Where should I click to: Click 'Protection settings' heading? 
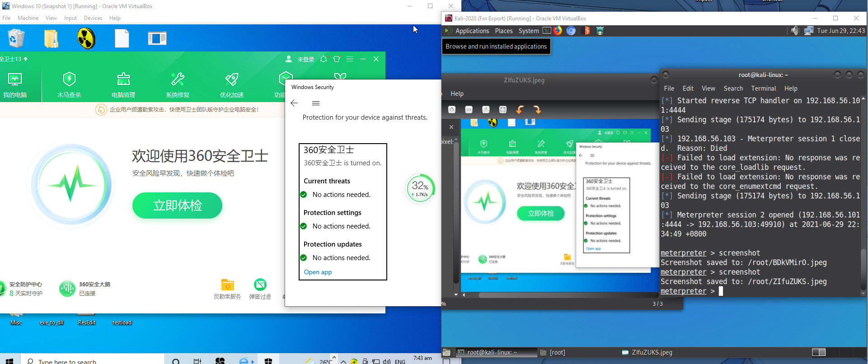[333, 213]
